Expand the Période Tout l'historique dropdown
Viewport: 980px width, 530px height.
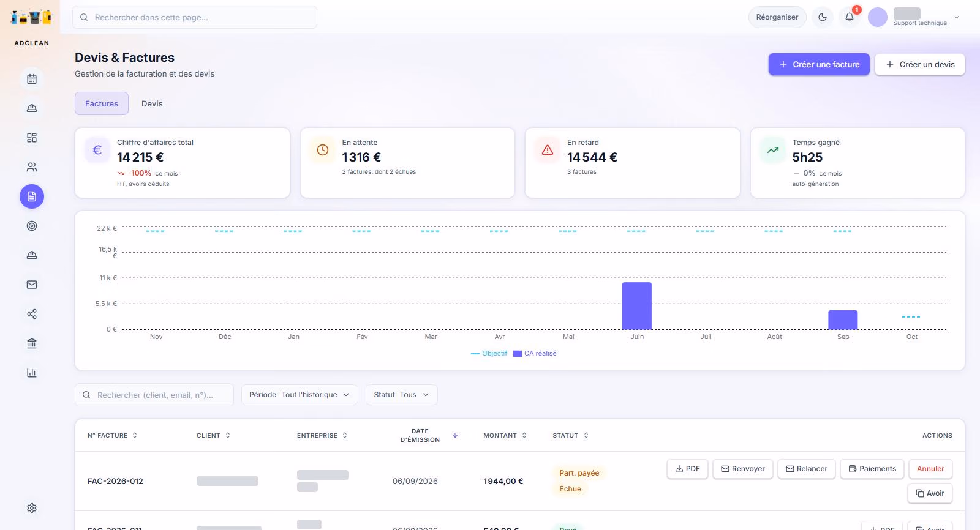[300, 395]
